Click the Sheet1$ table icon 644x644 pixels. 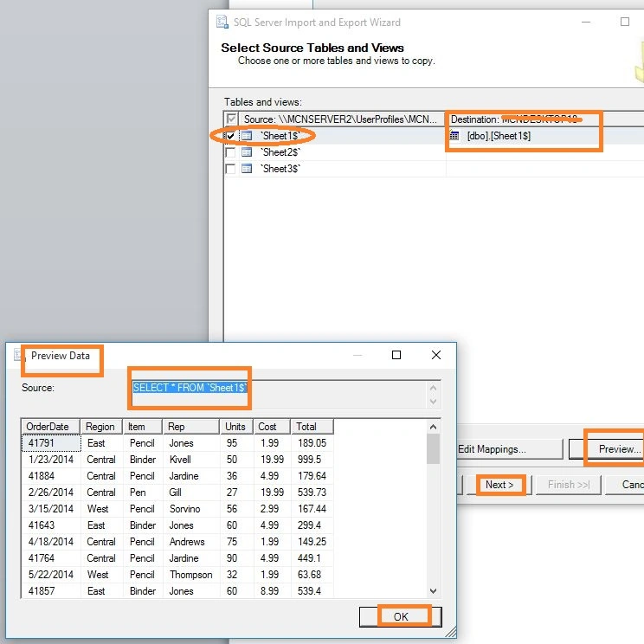(247, 136)
